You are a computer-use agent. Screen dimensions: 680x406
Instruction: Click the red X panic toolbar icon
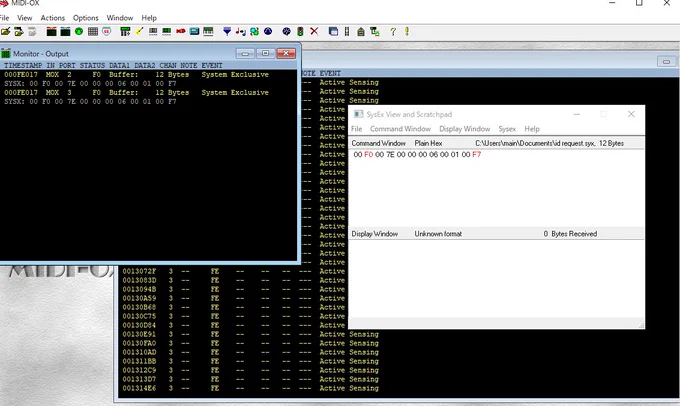(x=314, y=31)
